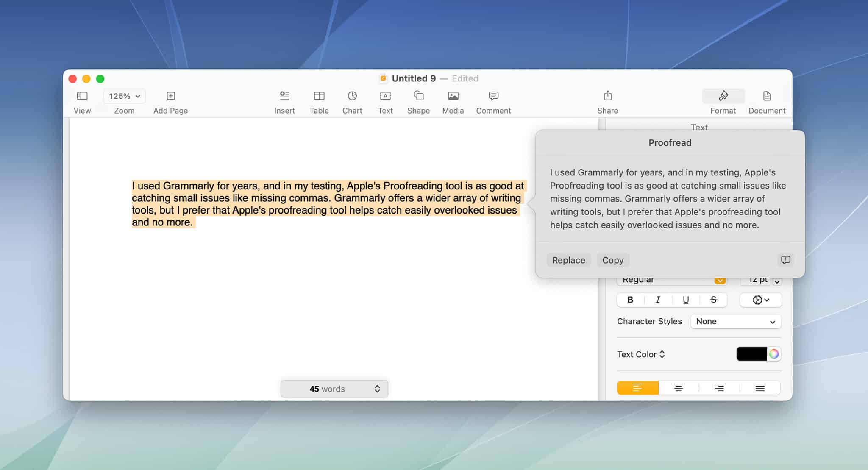
Task: Click the Edited status label
Action: coord(465,78)
